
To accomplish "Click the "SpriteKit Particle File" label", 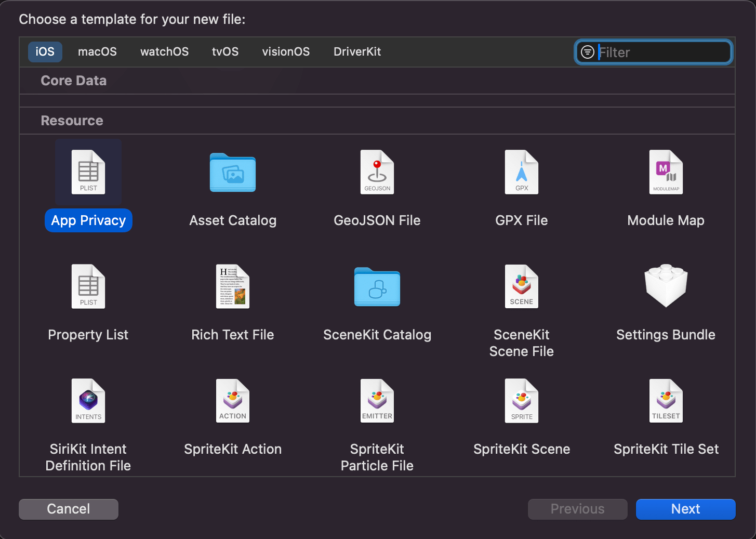I will pos(377,457).
